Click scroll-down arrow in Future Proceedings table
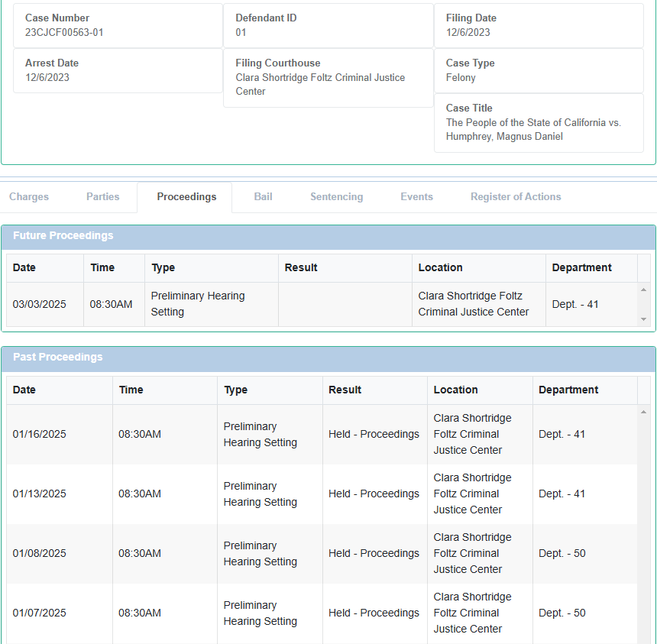This screenshot has height=644, width=657. 643,319
